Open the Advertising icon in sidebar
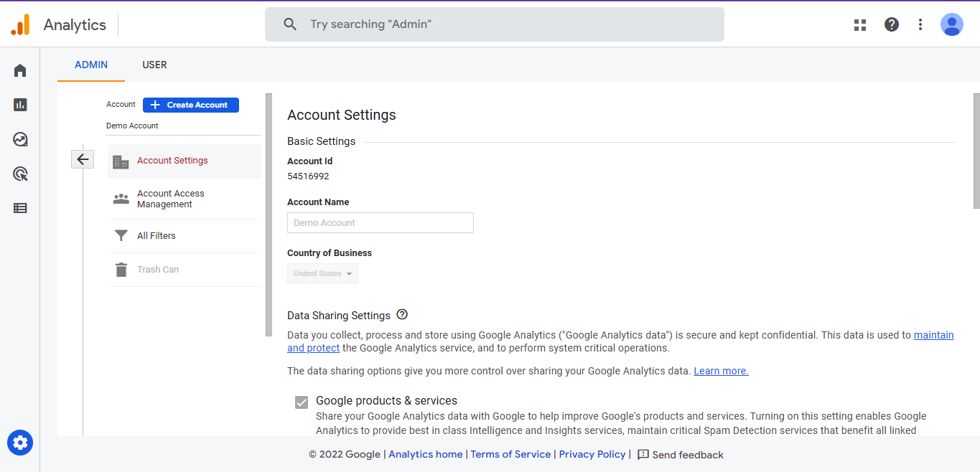This screenshot has height=472, width=980. (x=20, y=174)
